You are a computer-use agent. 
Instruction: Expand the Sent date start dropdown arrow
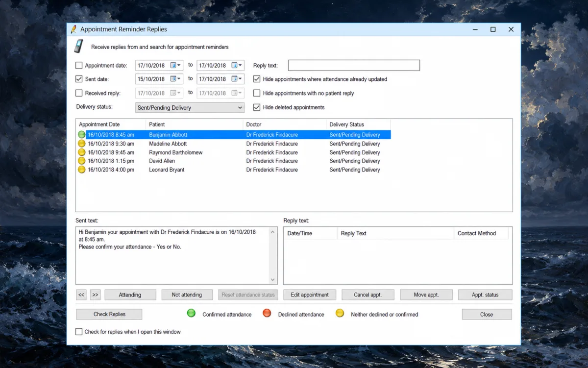pos(179,79)
